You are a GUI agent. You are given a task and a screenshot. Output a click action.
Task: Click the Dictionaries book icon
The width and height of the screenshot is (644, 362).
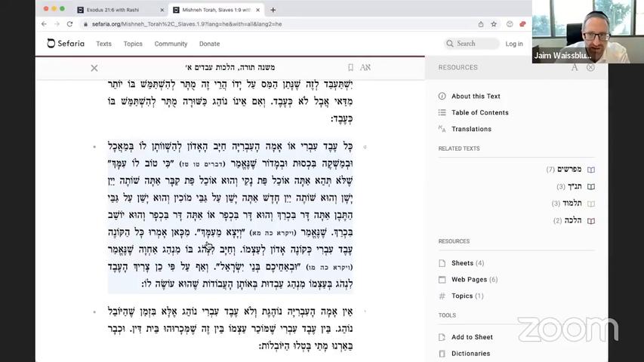(x=442, y=354)
